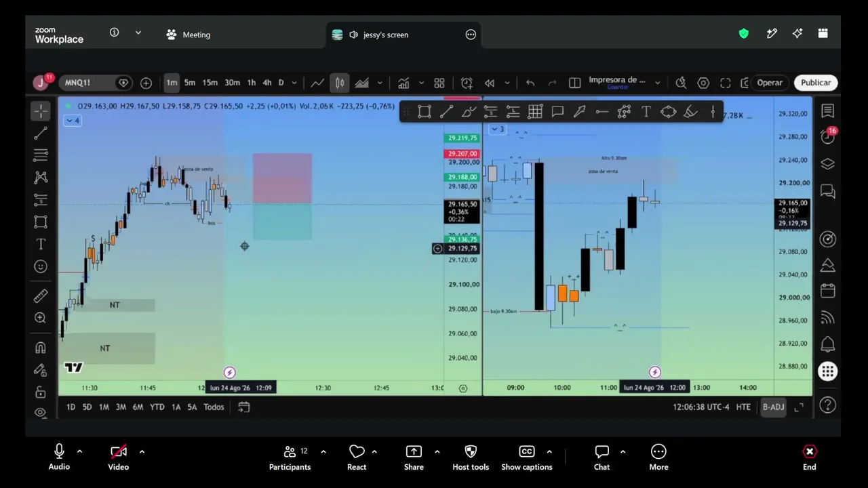Expand Zoom Share options caret

[x=437, y=451]
